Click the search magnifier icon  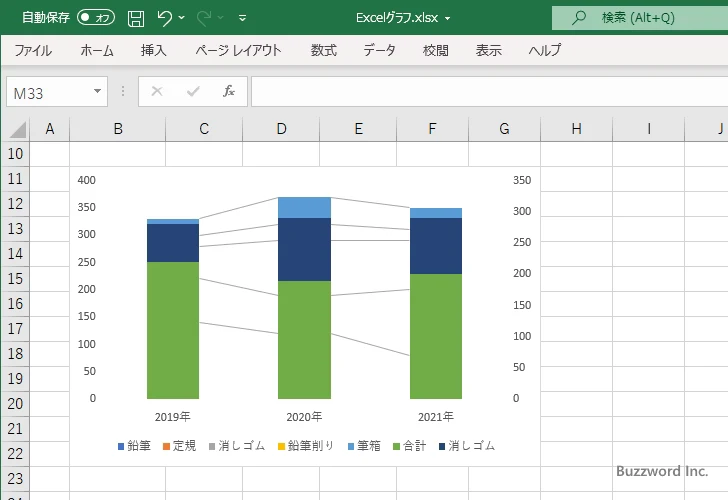coord(579,18)
